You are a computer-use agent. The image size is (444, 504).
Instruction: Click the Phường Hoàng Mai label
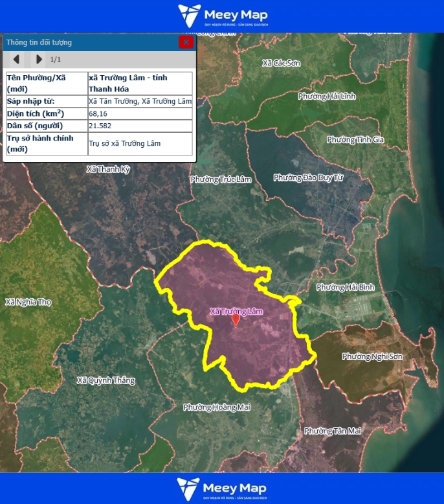(216, 407)
